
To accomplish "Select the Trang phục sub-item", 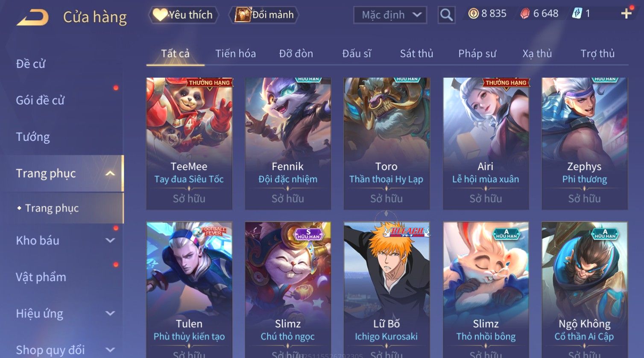I will pos(52,208).
